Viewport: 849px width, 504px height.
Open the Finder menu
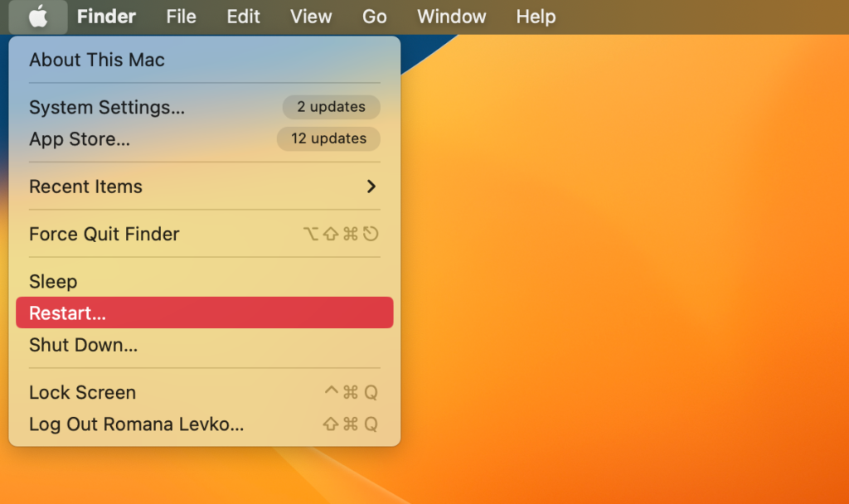pos(107,17)
